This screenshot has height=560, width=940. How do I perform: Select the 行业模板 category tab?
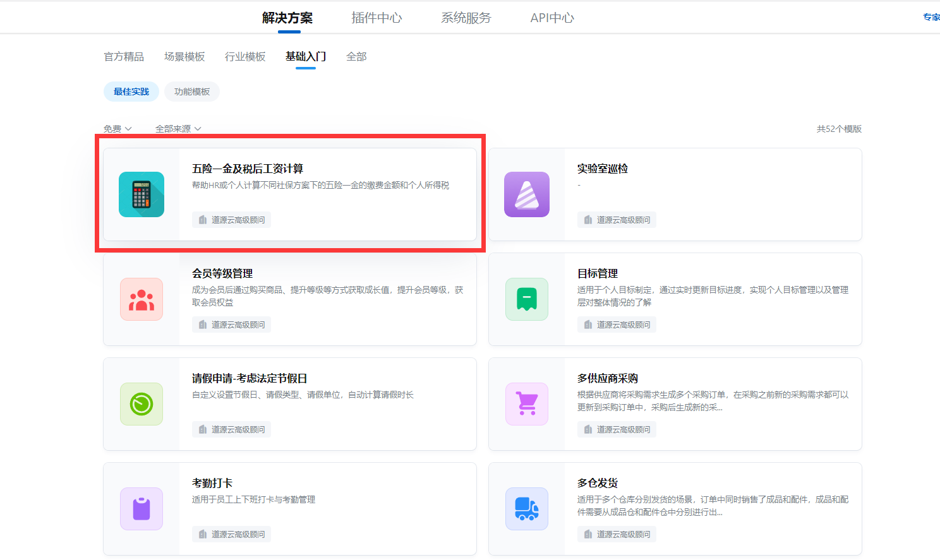coord(244,56)
